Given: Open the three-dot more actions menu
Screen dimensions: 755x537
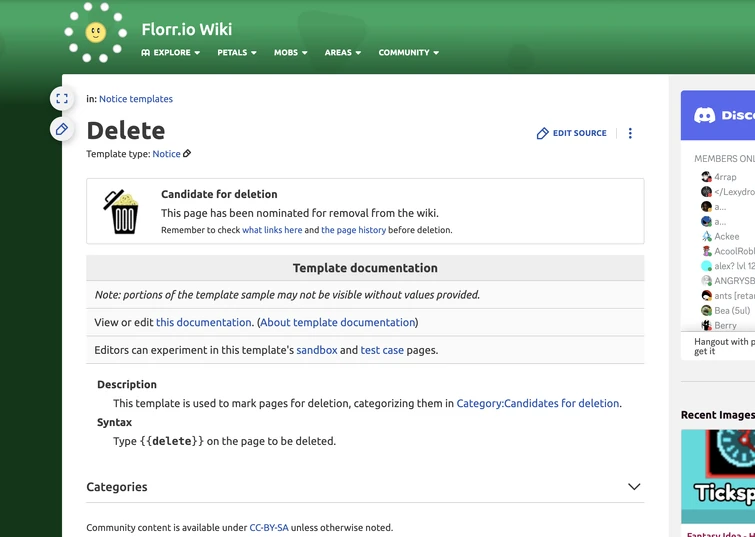Looking at the screenshot, I should click(x=630, y=133).
